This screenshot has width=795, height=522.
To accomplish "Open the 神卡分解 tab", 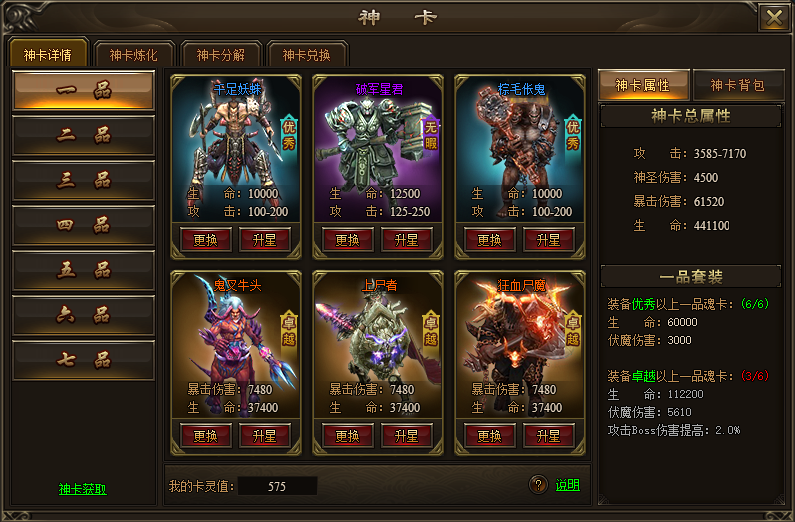I will point(221,54).
